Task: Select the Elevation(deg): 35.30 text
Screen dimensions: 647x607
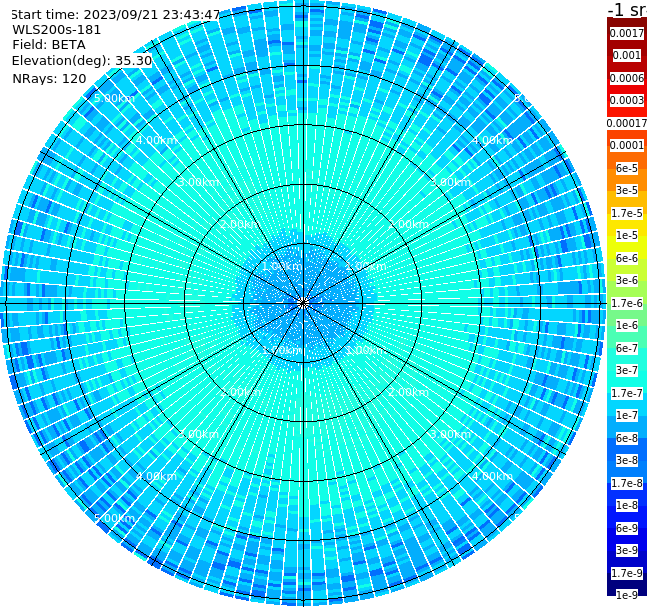Action: pos(82,61)
